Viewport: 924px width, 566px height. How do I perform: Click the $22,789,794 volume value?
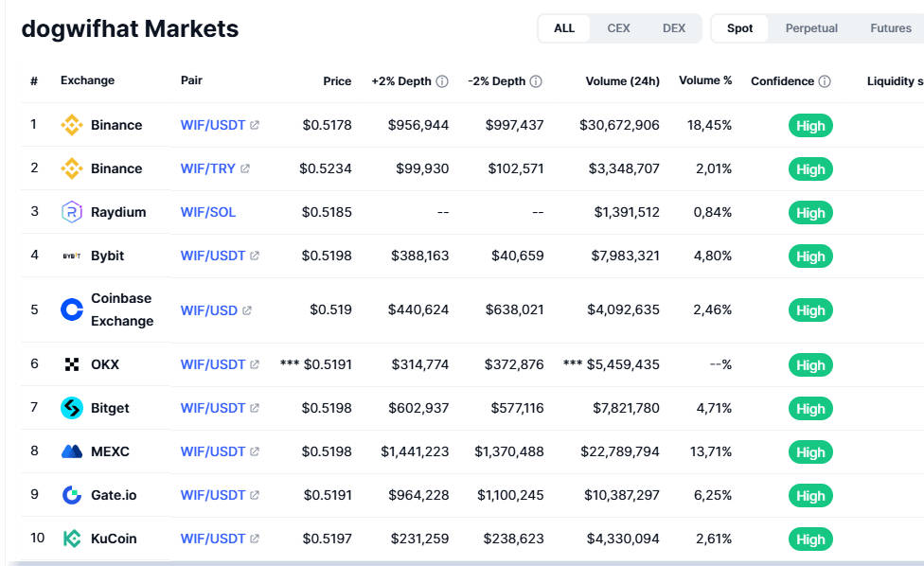620,451
